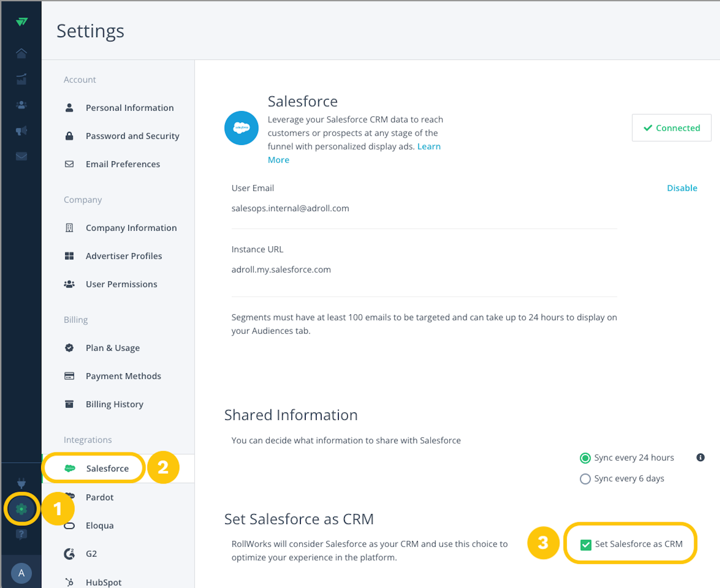
Task: Click the Connected status button
Action: tap(671, 128)
